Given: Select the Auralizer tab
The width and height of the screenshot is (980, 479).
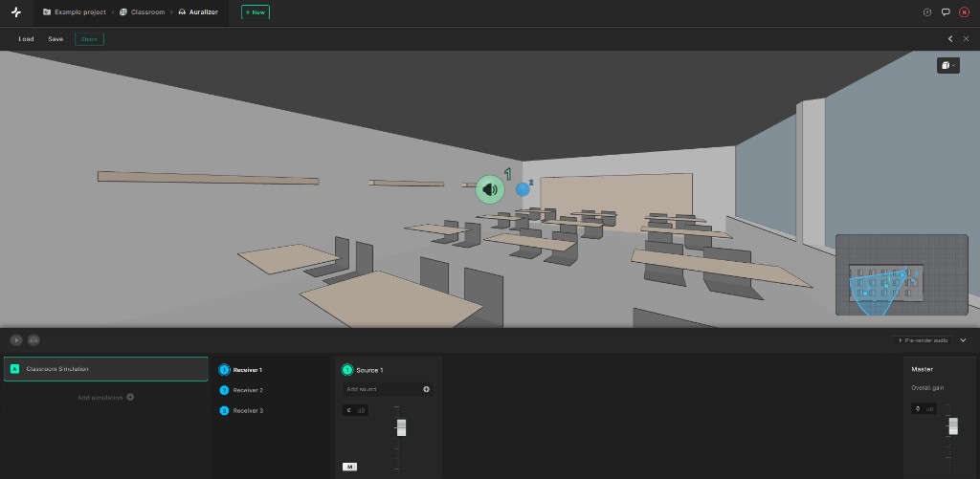Looking at the screenshot, I should pyautogui.click(x=198, y=11).
